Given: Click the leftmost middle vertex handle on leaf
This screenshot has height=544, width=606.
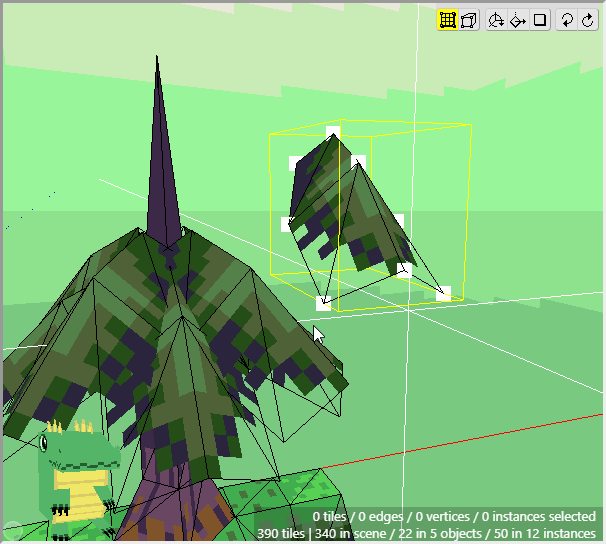Looking at the screenshot, I should 289,225.
